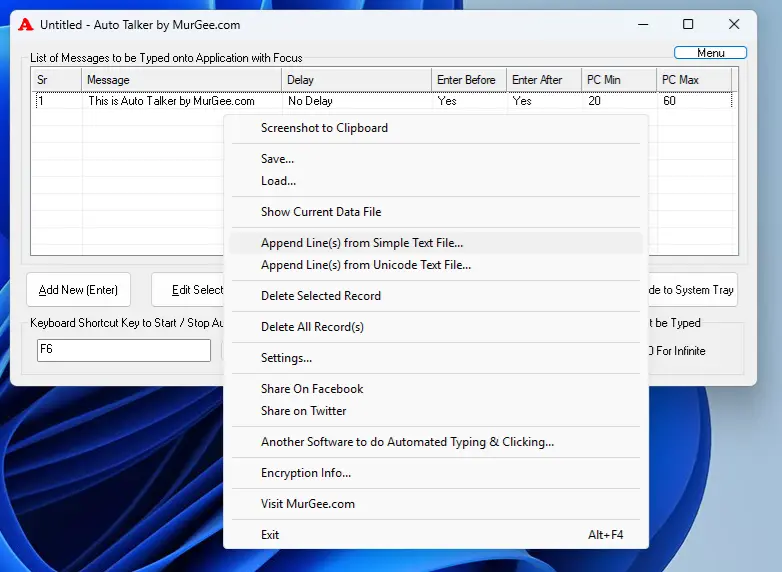Click the Delay column header
This screenshot has height=572, width=782.
pyautogui.click(x=357, y=80)
